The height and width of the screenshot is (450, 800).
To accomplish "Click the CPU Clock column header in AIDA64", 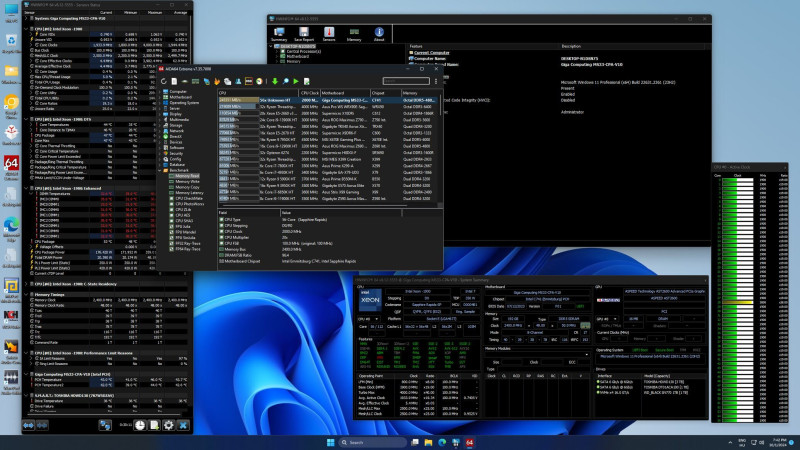I will [x=310, y=93].
